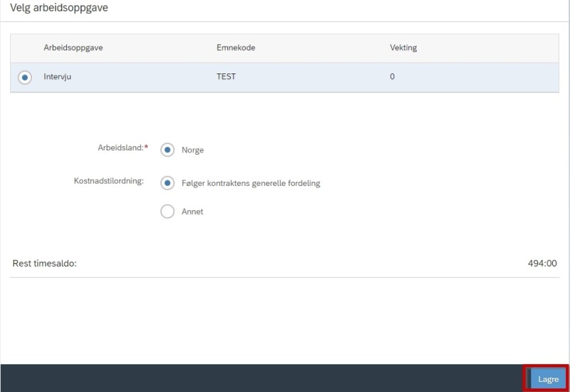
Task: Click the 494:00 hours balance value
Action: (542, 263)
